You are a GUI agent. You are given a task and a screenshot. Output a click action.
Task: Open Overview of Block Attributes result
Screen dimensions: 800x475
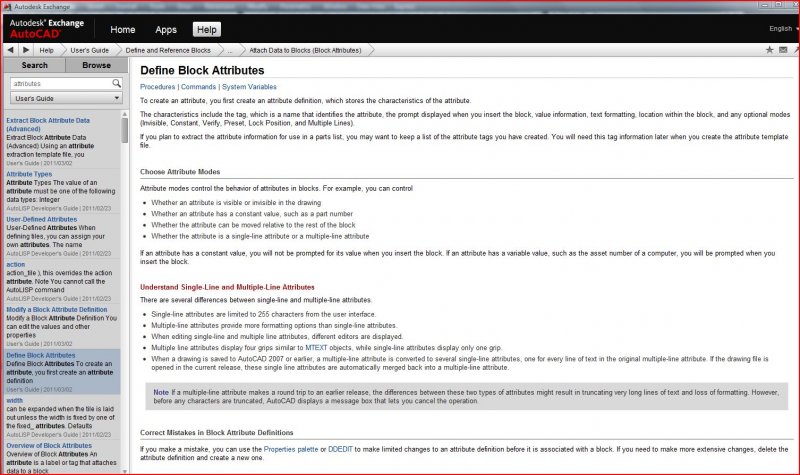pyautogui.click(x=49, y=445)
